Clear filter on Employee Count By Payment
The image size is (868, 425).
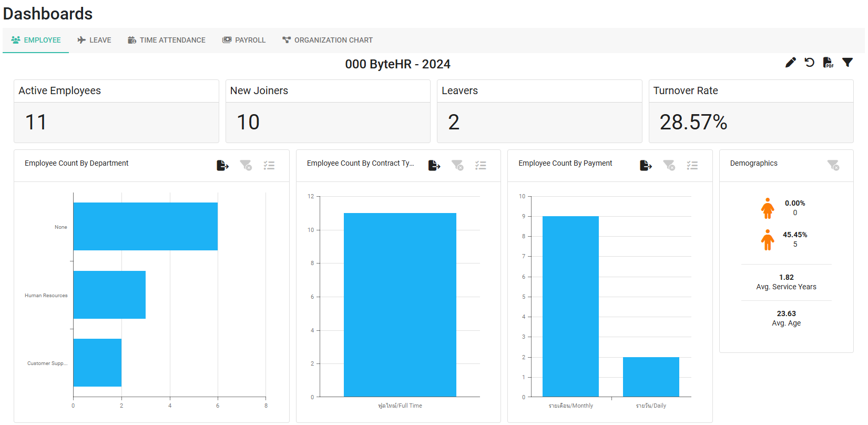(669, 166)
